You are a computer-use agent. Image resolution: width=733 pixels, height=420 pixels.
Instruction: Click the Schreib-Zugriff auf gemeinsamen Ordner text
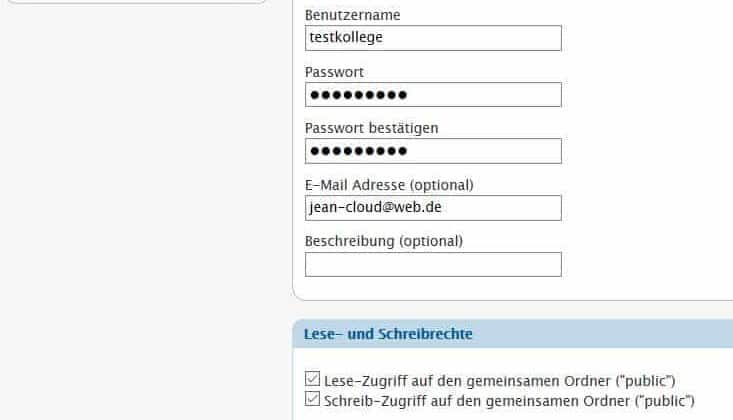point(509,401)
